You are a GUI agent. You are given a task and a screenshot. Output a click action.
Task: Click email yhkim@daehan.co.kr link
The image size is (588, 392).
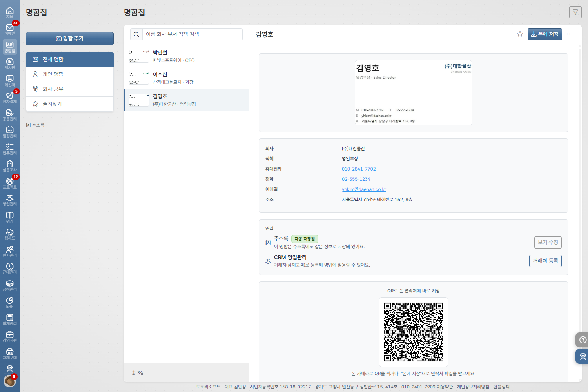pos(364,189)
